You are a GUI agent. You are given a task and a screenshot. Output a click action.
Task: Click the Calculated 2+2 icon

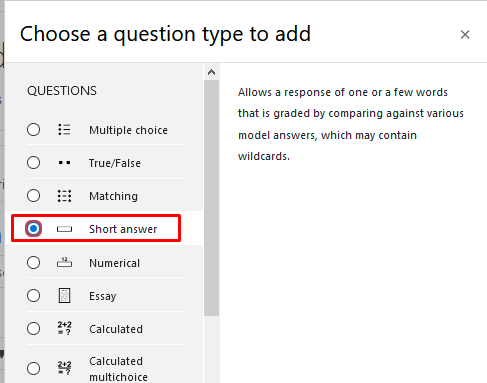[64, 328]
